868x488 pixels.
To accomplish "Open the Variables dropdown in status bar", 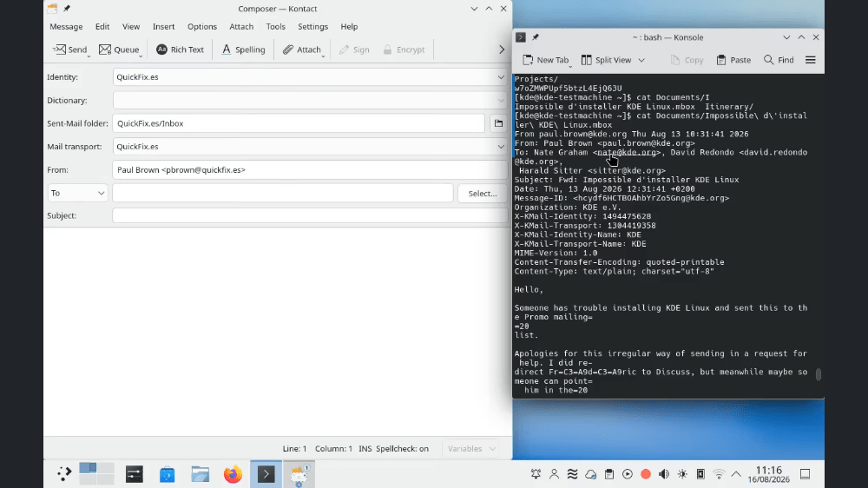I will [471, 449].
